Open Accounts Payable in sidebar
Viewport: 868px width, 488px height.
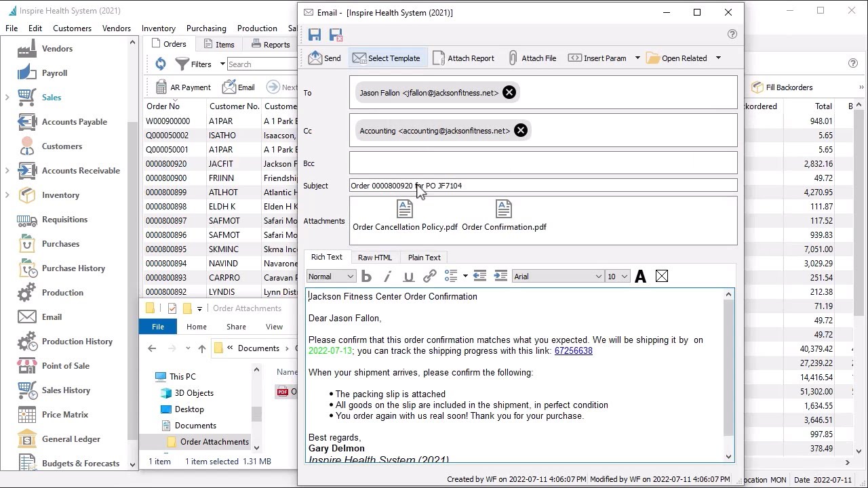pyautogui.click(x=75, y=122)
